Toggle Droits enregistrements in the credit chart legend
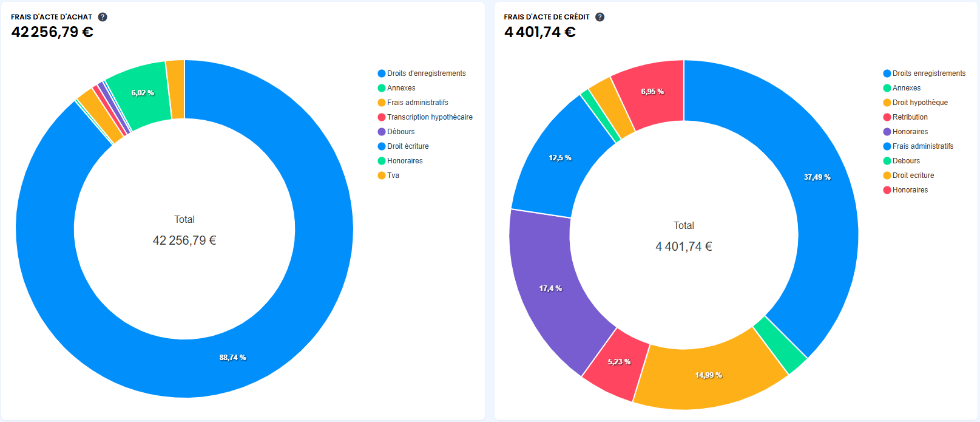This screenshot has height=422, width=980. pos(928,73)
